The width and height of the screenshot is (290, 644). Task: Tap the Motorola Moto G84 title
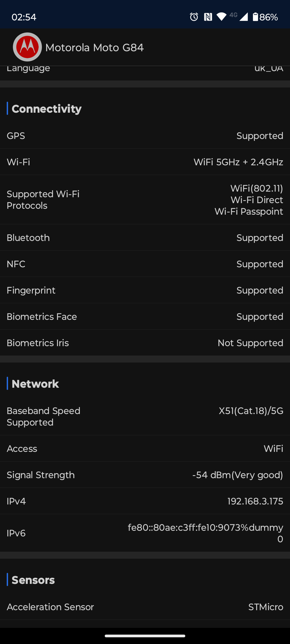[95, 48]
